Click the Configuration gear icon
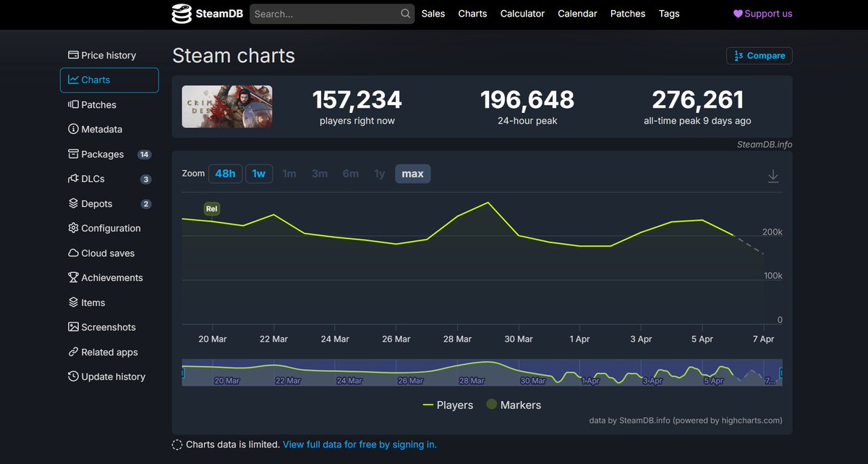The width and height of the screenshot is (868, 464). [x=73, y=228]
